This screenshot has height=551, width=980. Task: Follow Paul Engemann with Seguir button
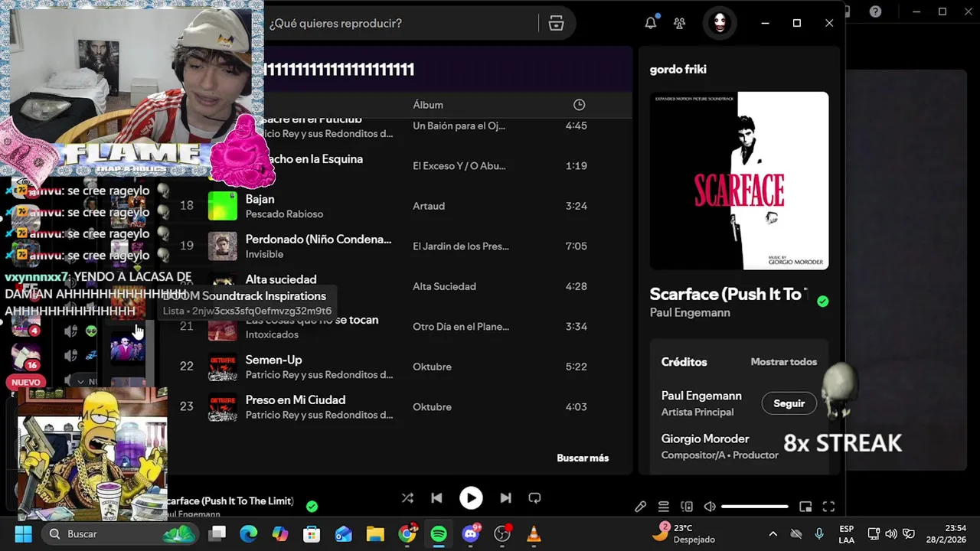pyautogui.click(x=789, y=403)
